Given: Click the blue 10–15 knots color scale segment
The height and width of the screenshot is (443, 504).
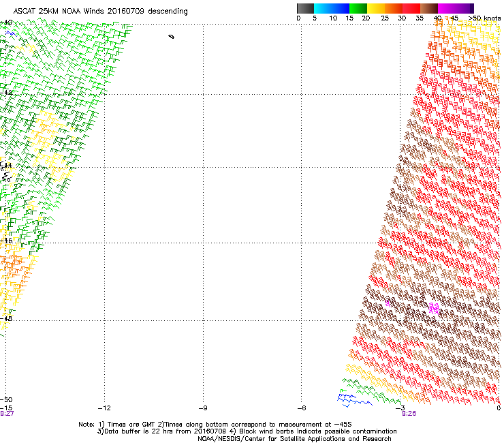Looking at the screenshot, I should click(x=341, y=8).
